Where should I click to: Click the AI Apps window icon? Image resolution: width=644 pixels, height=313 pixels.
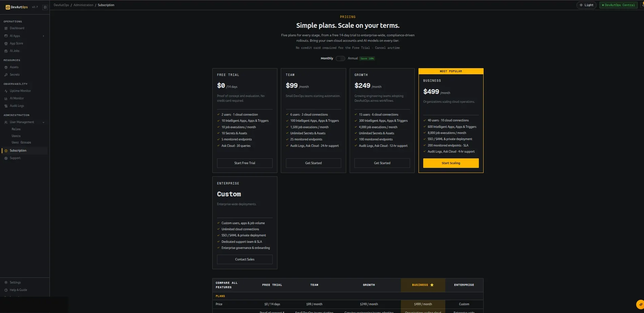pos(6,36)
